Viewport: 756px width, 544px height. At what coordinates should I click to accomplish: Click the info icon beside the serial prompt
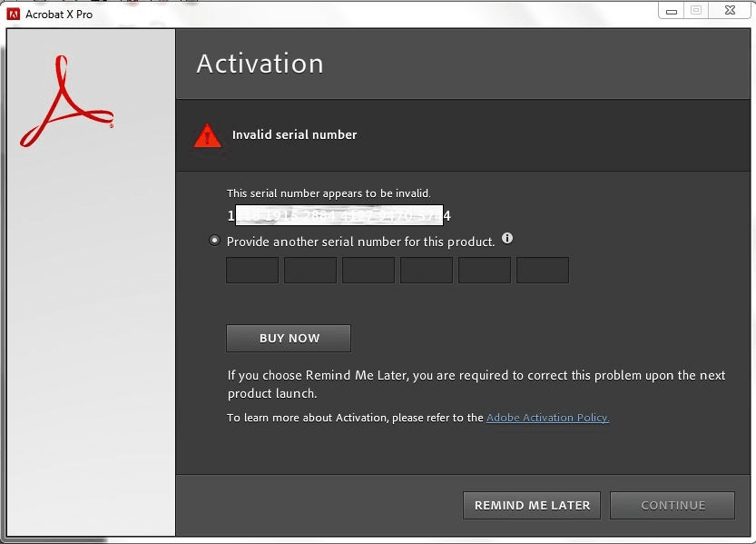click(x=507, y=238)
